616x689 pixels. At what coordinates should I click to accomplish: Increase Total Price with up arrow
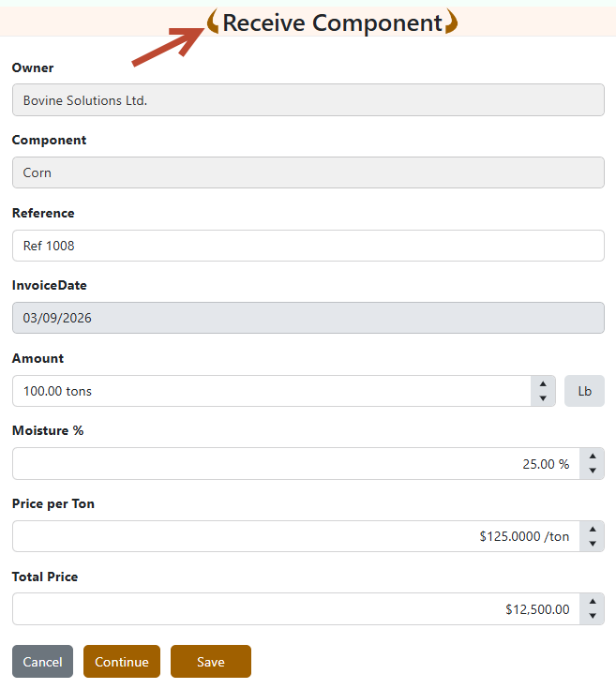(593, 601)
